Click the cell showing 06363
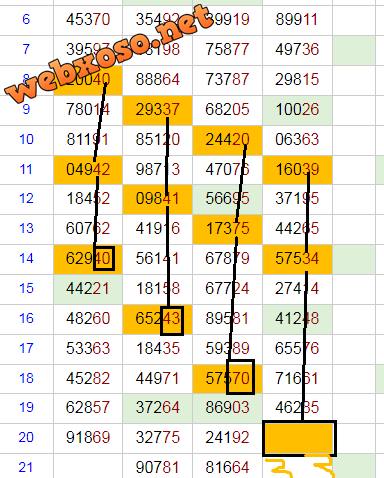 click(297, 139)
